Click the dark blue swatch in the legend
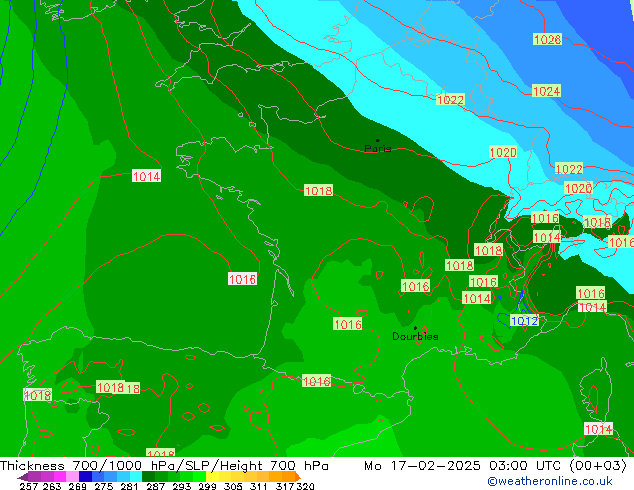The width and height of the screenshot is (634, 490). click(85, 476)
